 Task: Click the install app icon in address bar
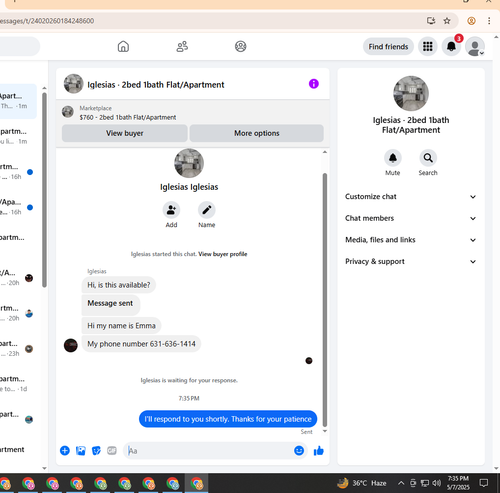(431, 21)
